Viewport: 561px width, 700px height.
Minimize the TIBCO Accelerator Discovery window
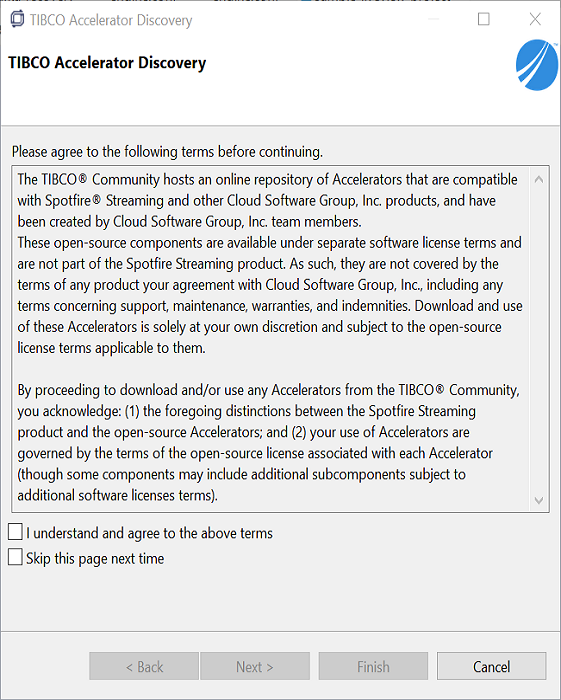433,19
